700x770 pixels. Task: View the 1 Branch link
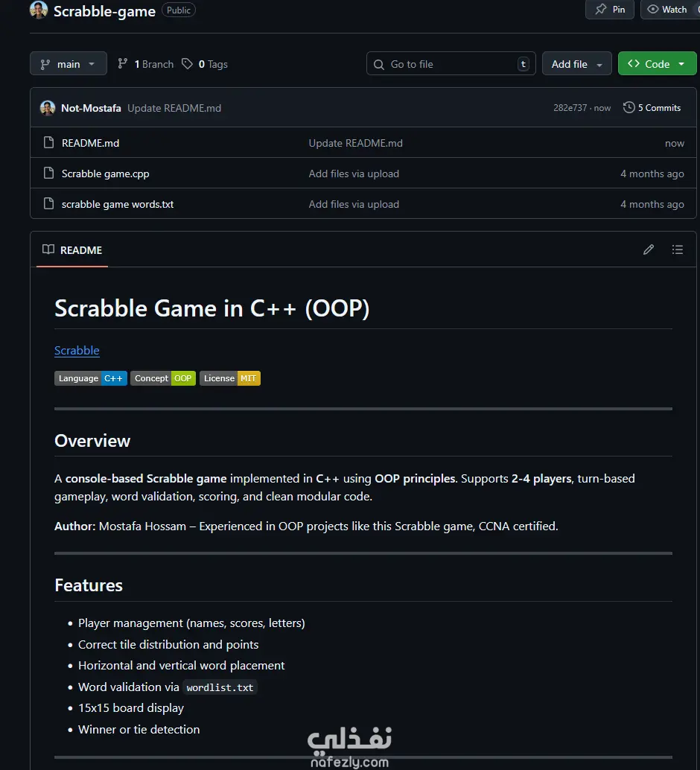(x=146, y=64)
